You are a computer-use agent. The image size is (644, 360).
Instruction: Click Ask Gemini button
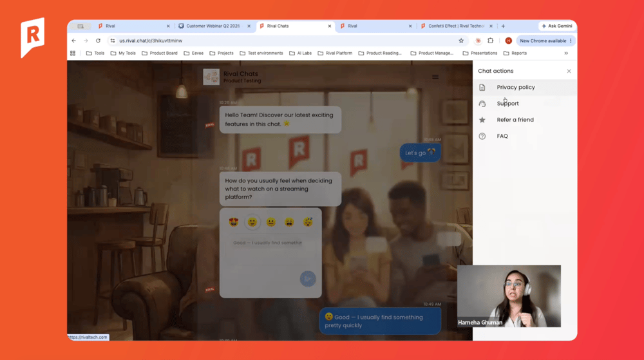pos(557,26)
